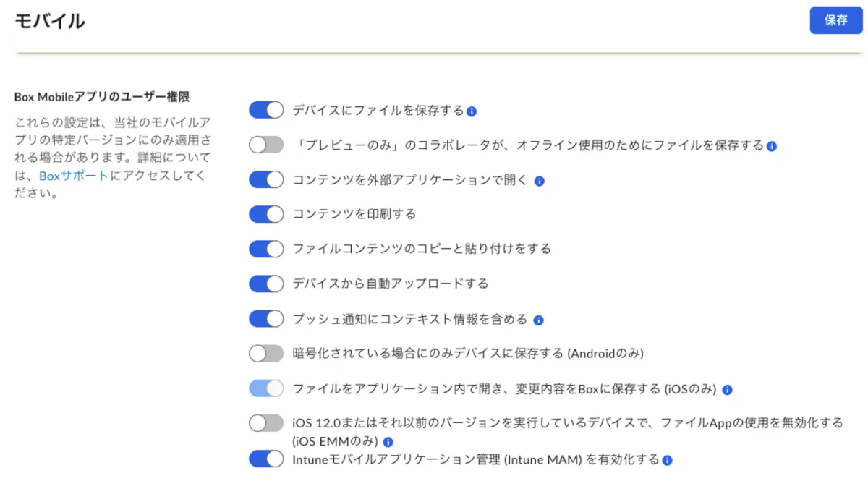
Task: Enable 「プレビューのみ」のコラボレータ offline save toggle
Action: pyautogui.click(x=266, y=145)
